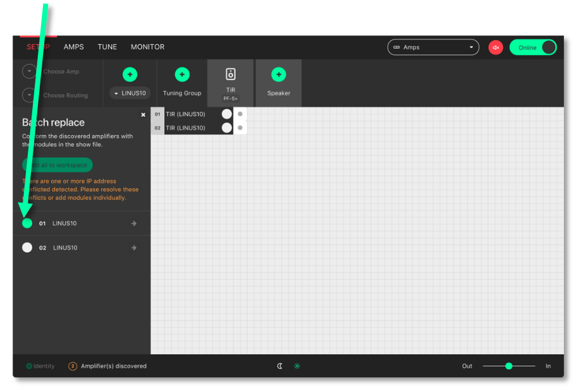Open the MONITOR tab
The width and height of the screenshot is (576, 392).
tap(147, 47)
